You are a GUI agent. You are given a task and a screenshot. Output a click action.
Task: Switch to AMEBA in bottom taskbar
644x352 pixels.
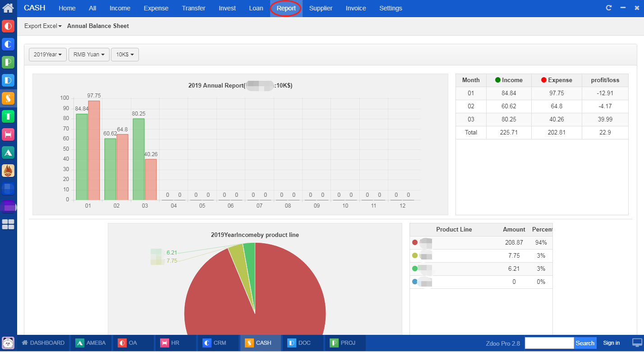click(x=91, y=343)
